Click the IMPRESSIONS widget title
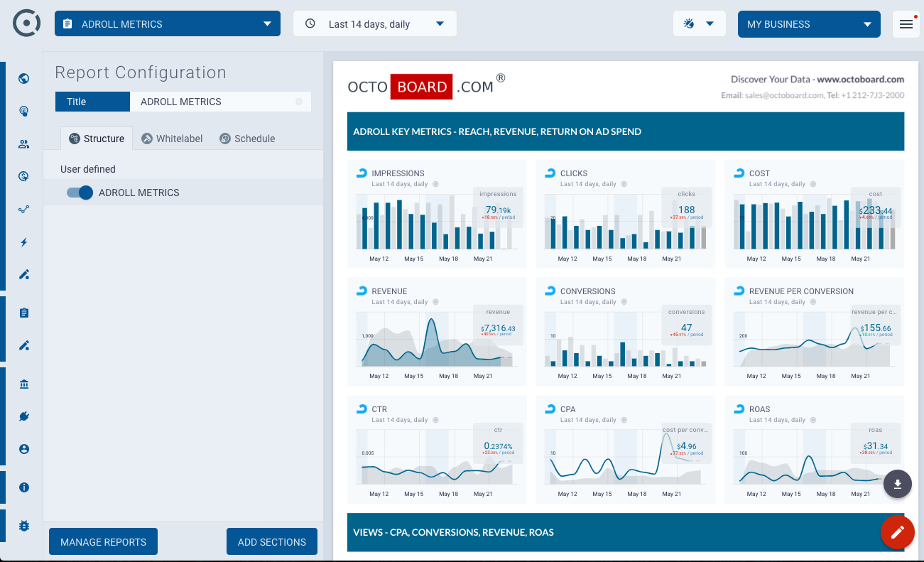This screenshot has height=562, width=924. (x=398, y=173)
